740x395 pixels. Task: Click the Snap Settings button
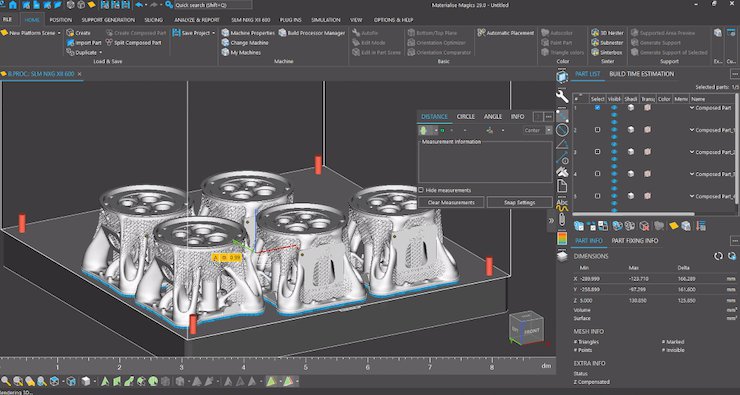[x=519, y=202]
